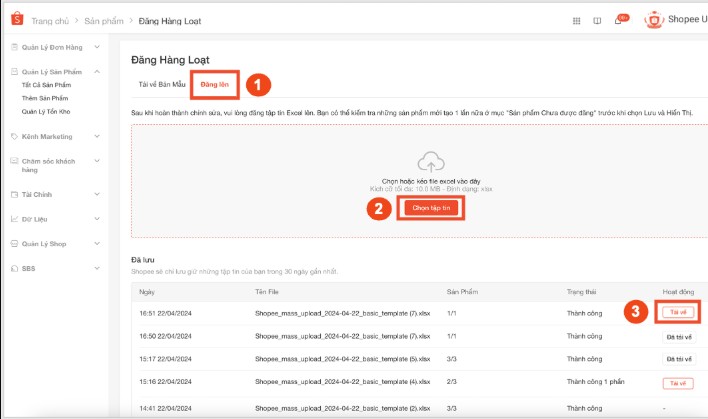708x419 pixels.
Task: Click the Dữ Liệu chart icon
Action: click(14, 219)
